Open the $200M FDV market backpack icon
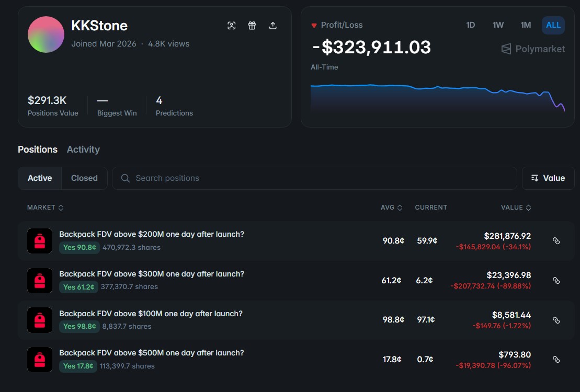This screenshot has height=392, width=580. pos(40,241)
